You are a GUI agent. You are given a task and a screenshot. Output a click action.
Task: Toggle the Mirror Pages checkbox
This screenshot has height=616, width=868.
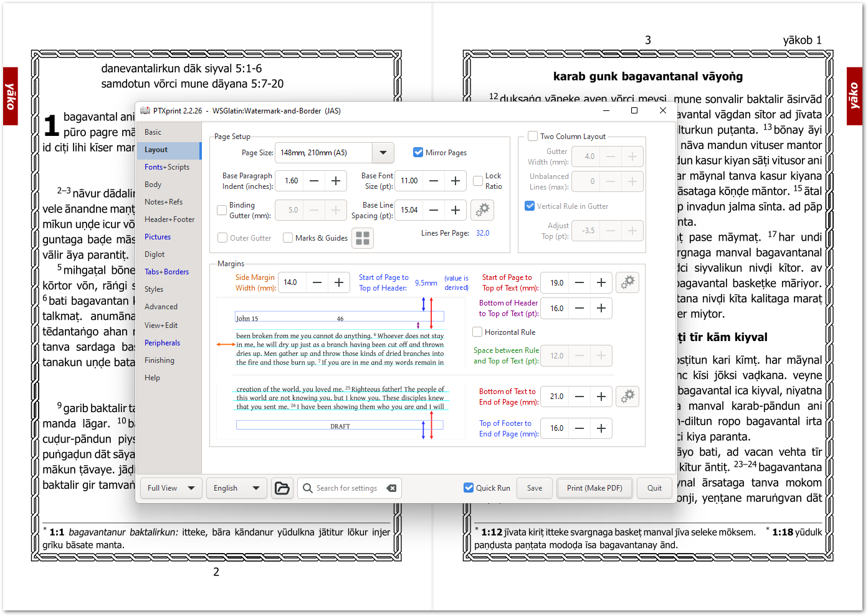tap(417, 152)
